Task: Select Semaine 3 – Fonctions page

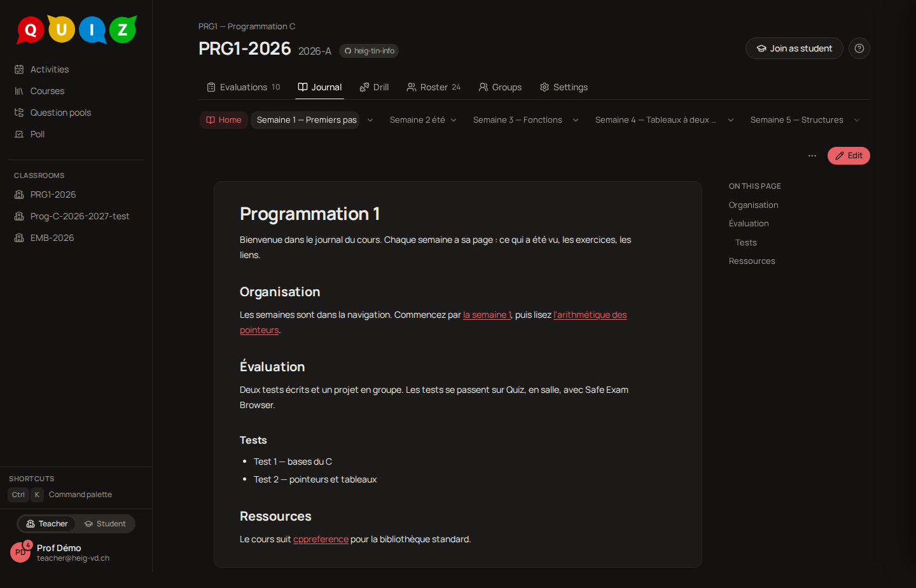Action: [517, 120]
